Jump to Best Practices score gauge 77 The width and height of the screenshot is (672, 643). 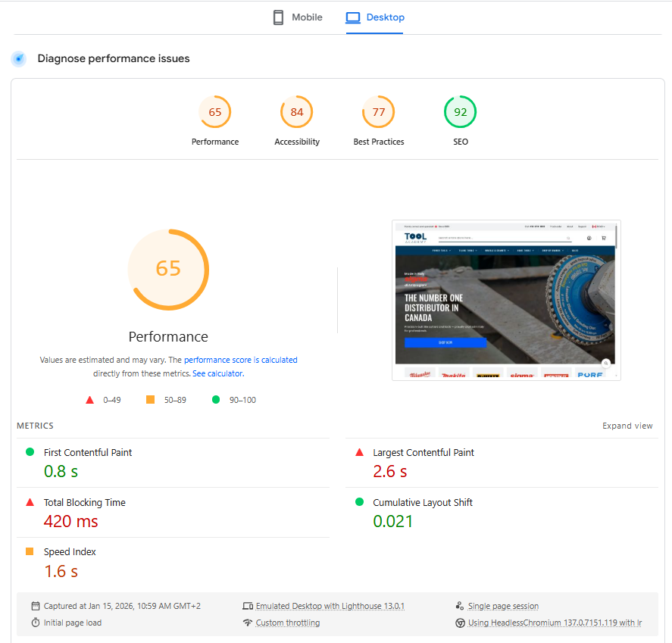(379, 112)
